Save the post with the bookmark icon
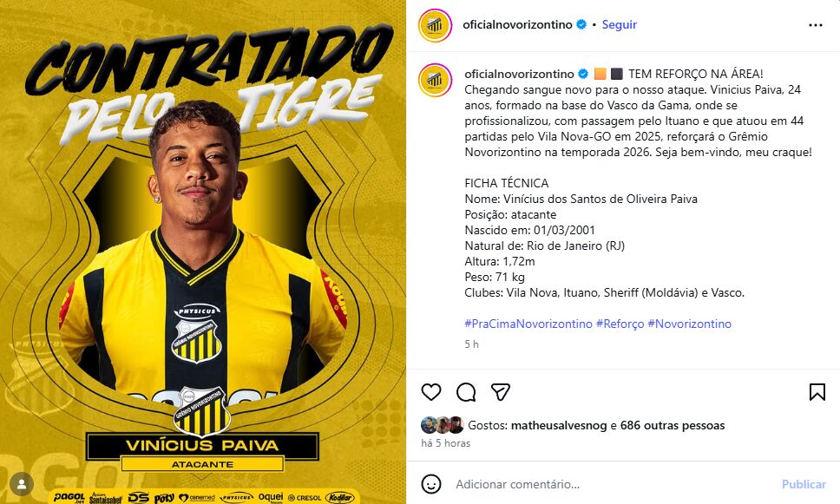Image resolution: width=840 pixels, height=504 pixels. point(817,392)
